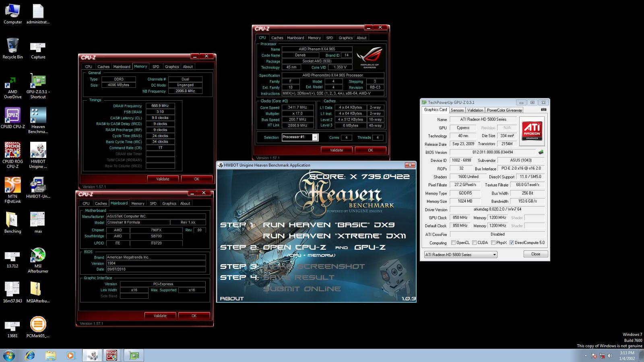Open the About link in HWBOT window

(232, 298)
